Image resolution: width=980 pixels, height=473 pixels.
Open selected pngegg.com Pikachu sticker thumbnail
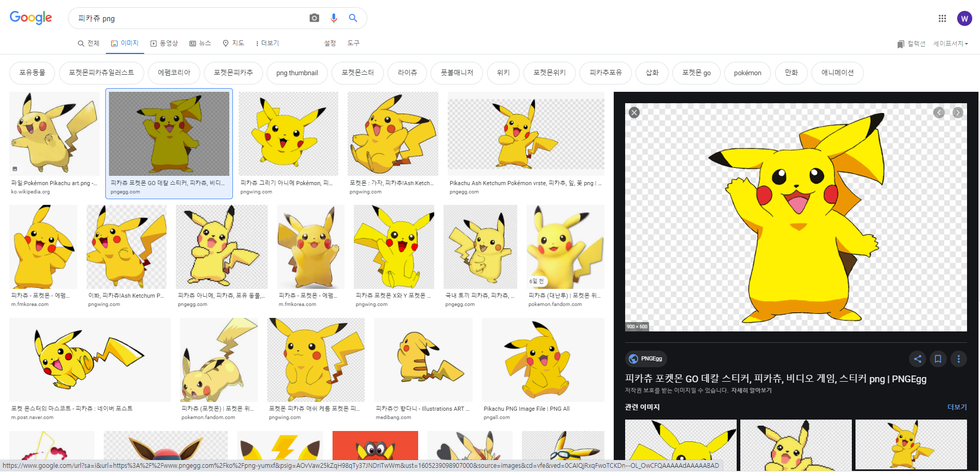click(169, 134)
